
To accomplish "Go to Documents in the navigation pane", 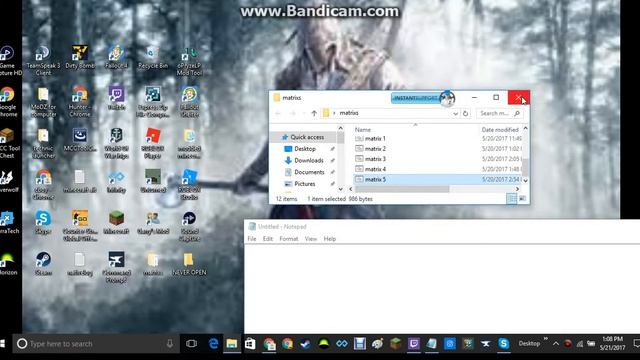I will [309, 172].
